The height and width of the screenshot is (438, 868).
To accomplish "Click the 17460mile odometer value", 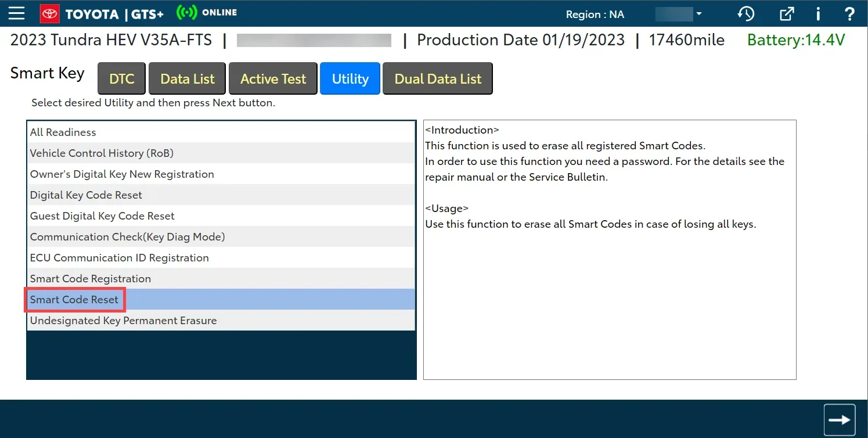I will point(687,40).
